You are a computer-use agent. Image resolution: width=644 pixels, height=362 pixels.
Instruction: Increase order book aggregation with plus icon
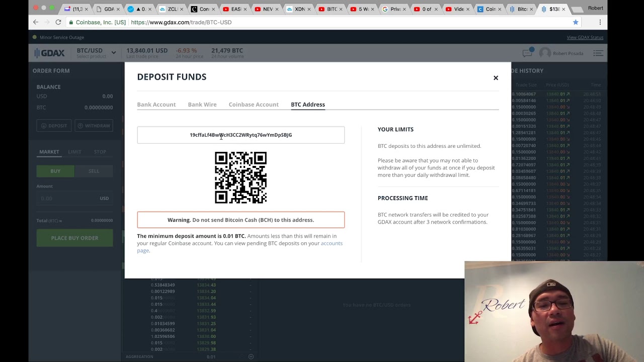point(251,357)
